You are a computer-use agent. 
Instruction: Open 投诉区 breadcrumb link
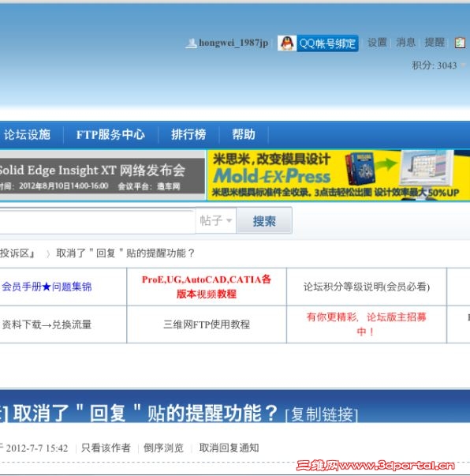(17, 253)
